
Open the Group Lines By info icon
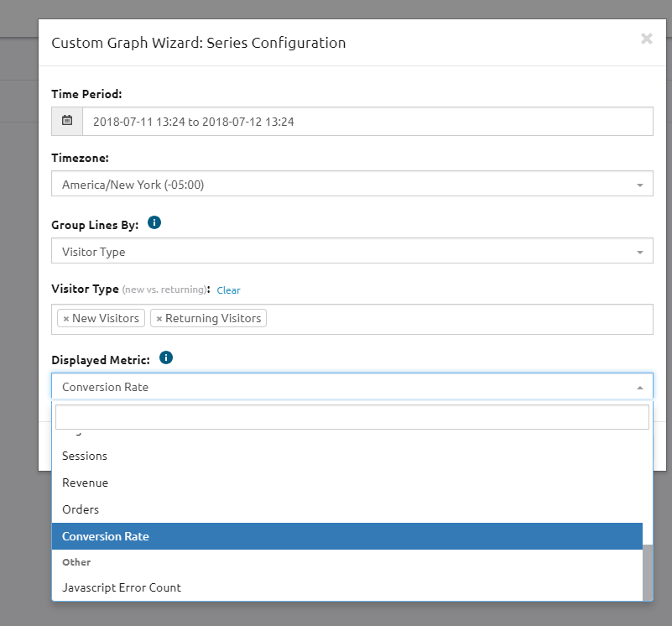pos(154,223)
